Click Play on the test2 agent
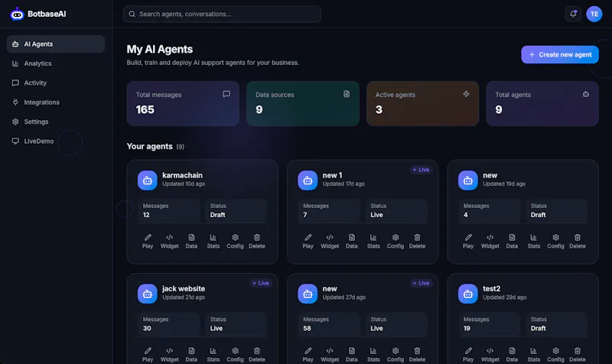This screenshot has height=364, width=612. click(x=468, y=355)
